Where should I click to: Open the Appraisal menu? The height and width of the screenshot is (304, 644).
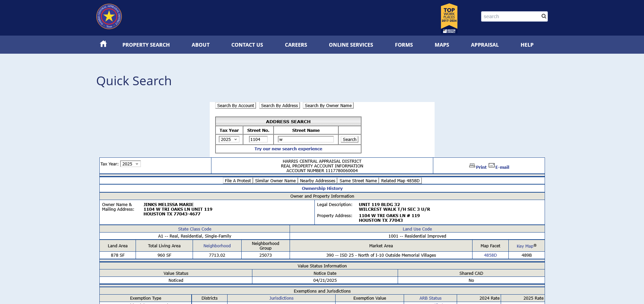click(485, 45)
